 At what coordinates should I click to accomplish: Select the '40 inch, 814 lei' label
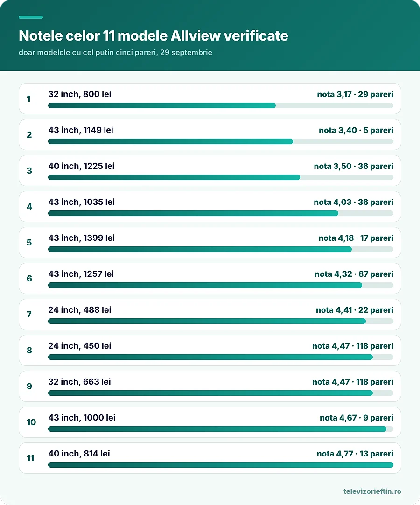click(x=79, y=454)
